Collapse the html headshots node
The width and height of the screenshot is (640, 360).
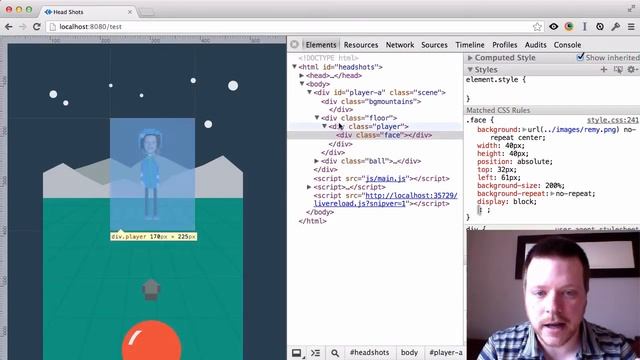pos(294,67)
